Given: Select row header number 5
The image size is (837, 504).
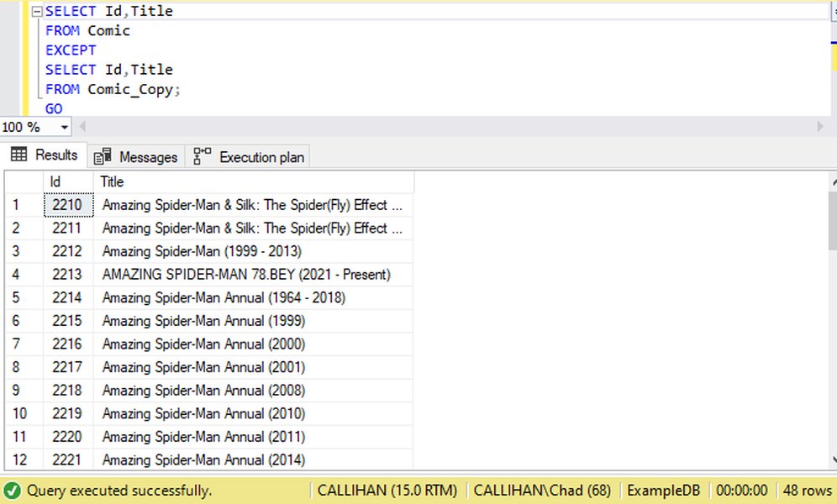Looking at the screenshot, I should (24, 297).
